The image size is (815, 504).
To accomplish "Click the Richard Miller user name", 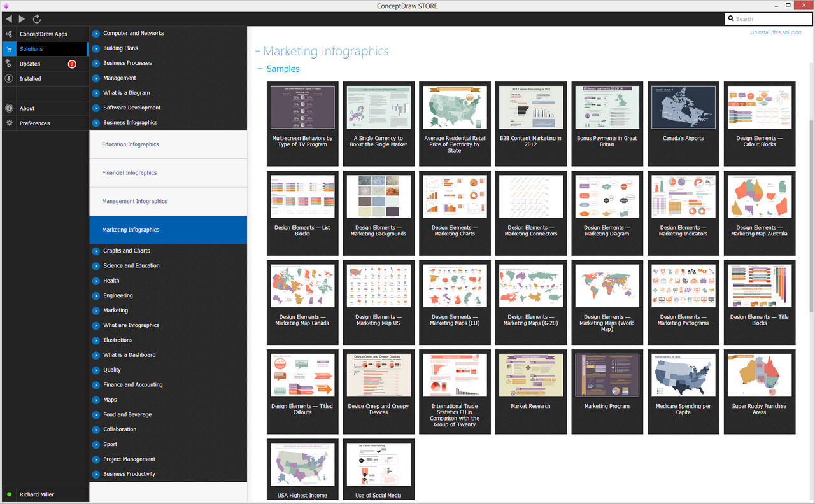I will 37,494.
